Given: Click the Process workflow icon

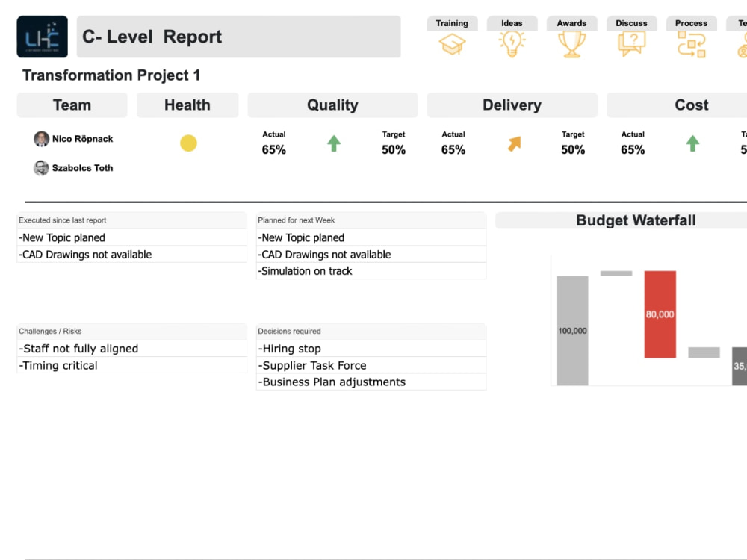Looking at the screenshot, I should pyautogui.click(x=691, y=43).
